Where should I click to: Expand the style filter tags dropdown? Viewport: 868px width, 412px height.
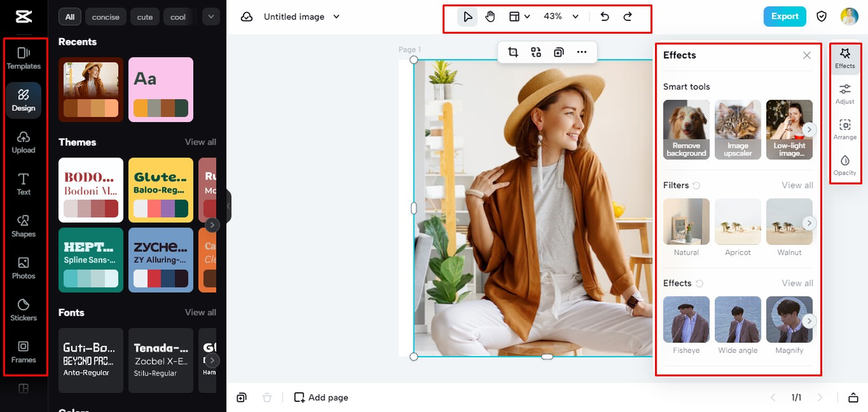click(210, 16)
